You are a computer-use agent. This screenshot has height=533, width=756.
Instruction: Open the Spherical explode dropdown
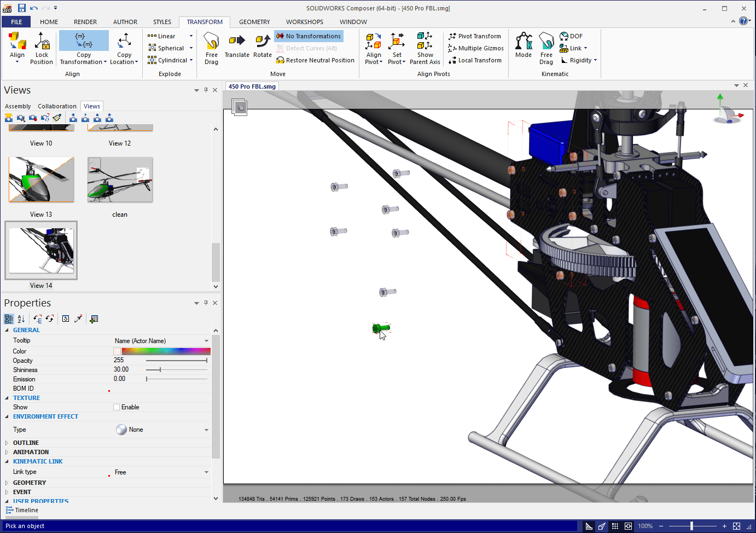191,48
